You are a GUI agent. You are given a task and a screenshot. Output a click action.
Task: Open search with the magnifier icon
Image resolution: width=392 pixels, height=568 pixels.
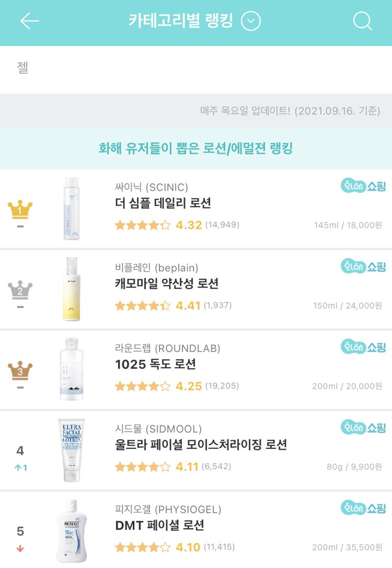362,21
